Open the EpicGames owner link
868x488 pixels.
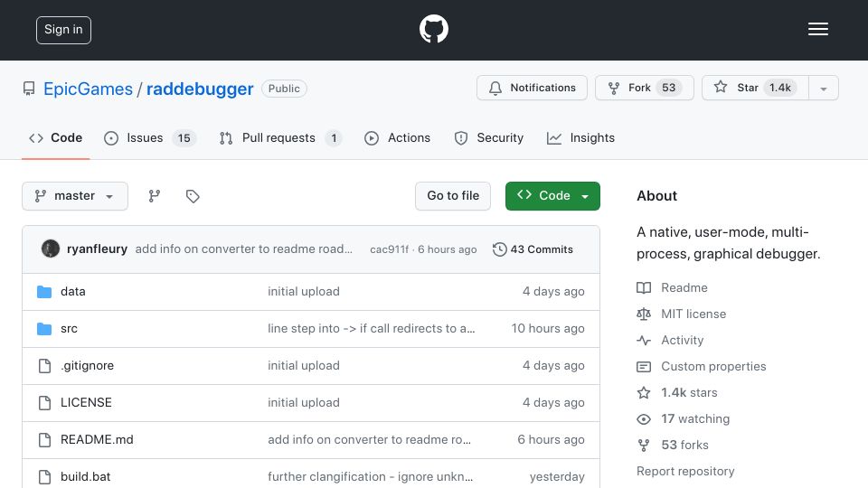point(88,89)
